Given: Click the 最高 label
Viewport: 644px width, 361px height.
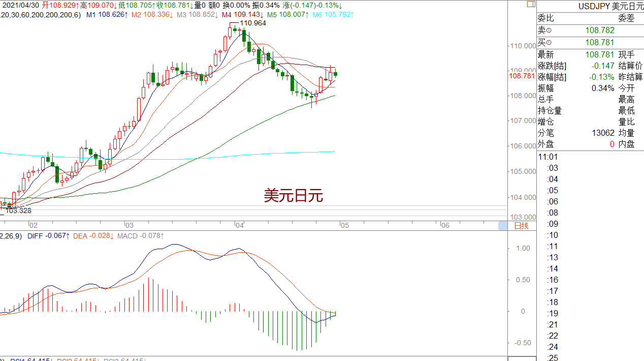Looking at the screenshot, I should (626, 99).
